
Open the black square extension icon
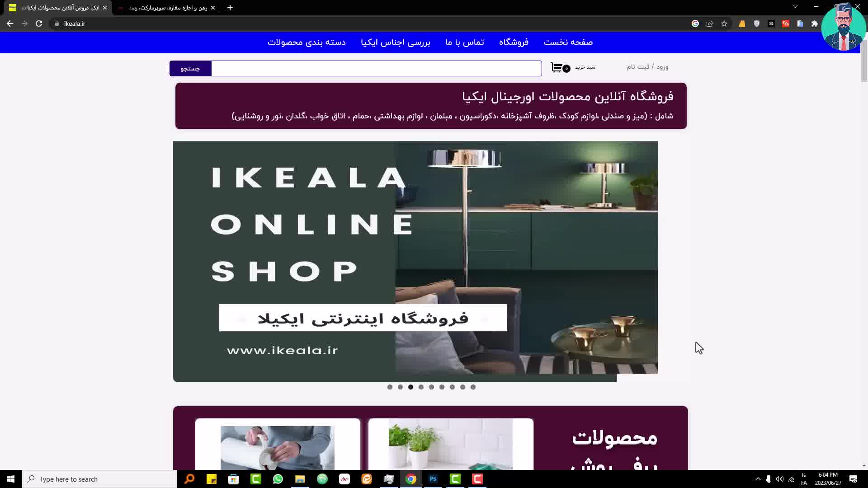(x=771, y=23)
